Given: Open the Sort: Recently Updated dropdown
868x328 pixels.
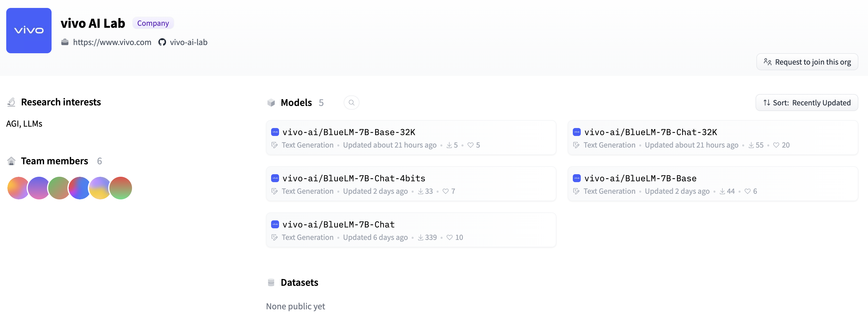Looking at the screenshot, I should 806,103.
